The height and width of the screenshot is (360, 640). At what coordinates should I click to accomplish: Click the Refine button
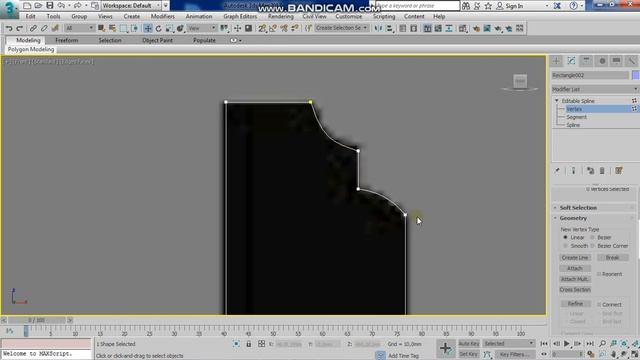pyautogui.click(x=575, y=304)
